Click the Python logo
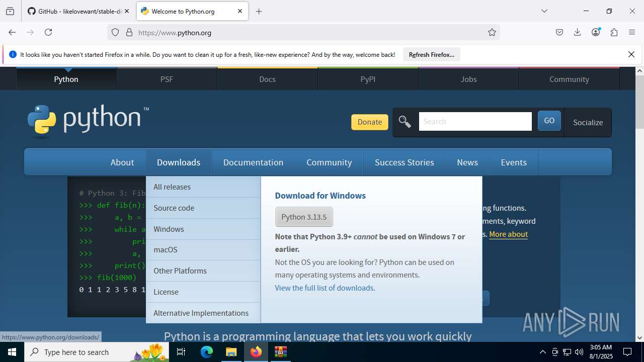 88,121
